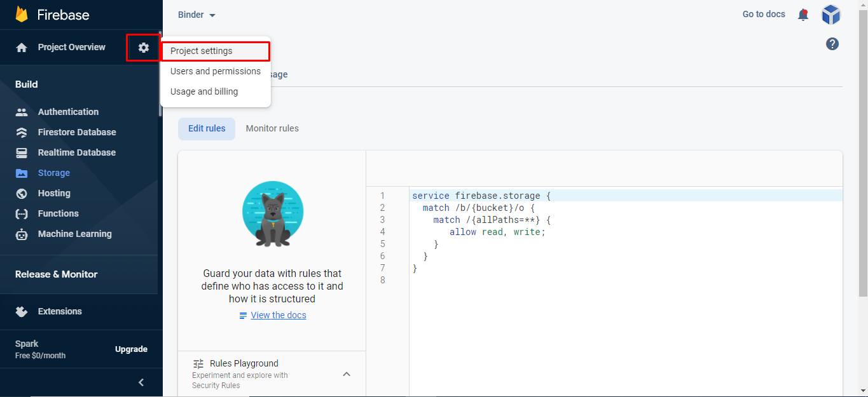Open the notifications bell icon
This screenshot has height=397, width=868.
803,15
